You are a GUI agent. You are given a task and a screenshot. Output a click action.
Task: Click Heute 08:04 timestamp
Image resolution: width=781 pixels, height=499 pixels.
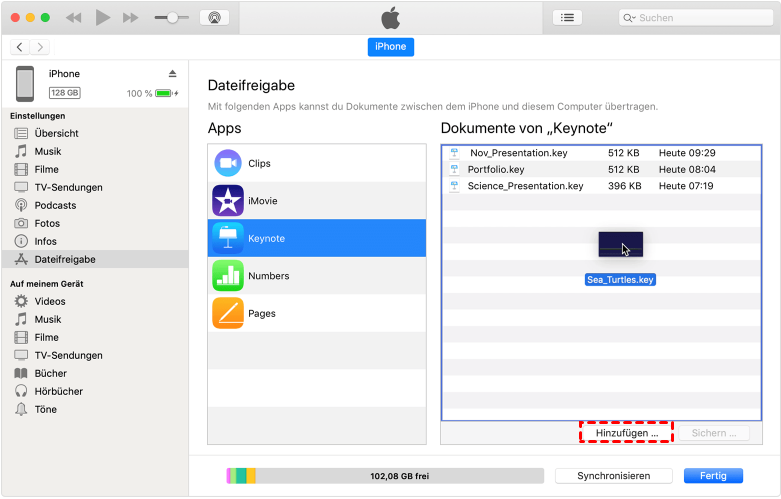(687, 169)
